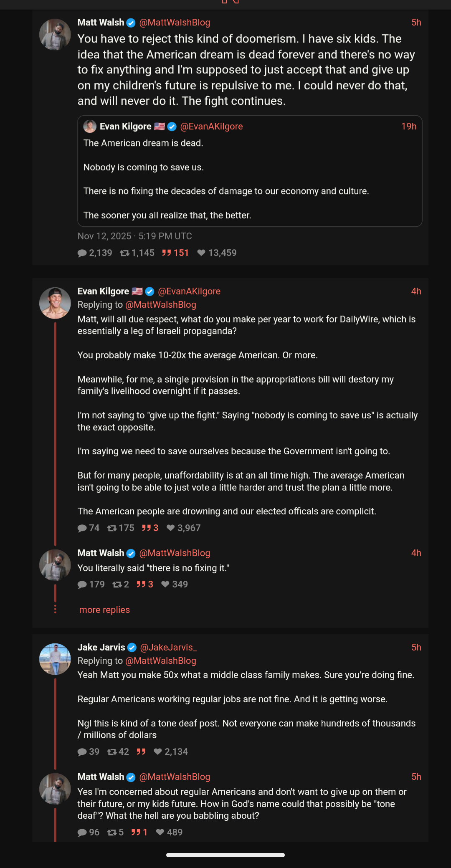Open @EvanAKilgore handle in quoted tweet
Screen dimensions: 451x868
coord(211,127)
